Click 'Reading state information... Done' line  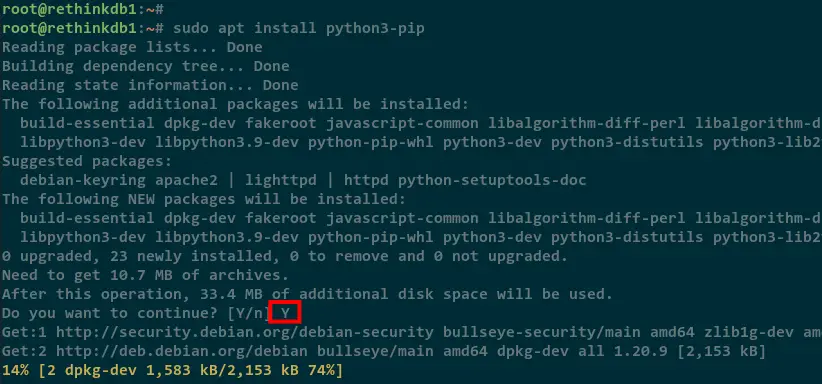coord(150,85)
